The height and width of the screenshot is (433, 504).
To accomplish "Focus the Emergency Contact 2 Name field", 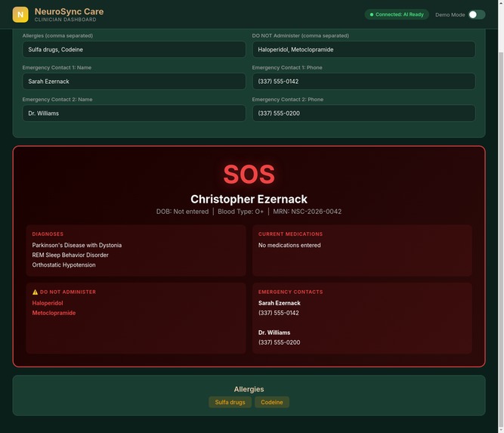I will (x=134, y=113).
